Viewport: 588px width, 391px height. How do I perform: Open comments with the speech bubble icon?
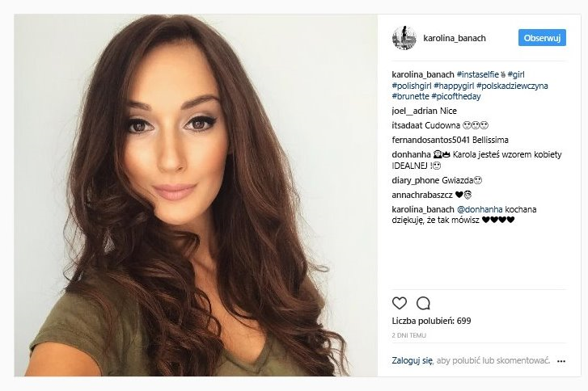click(x=423, y=303)
